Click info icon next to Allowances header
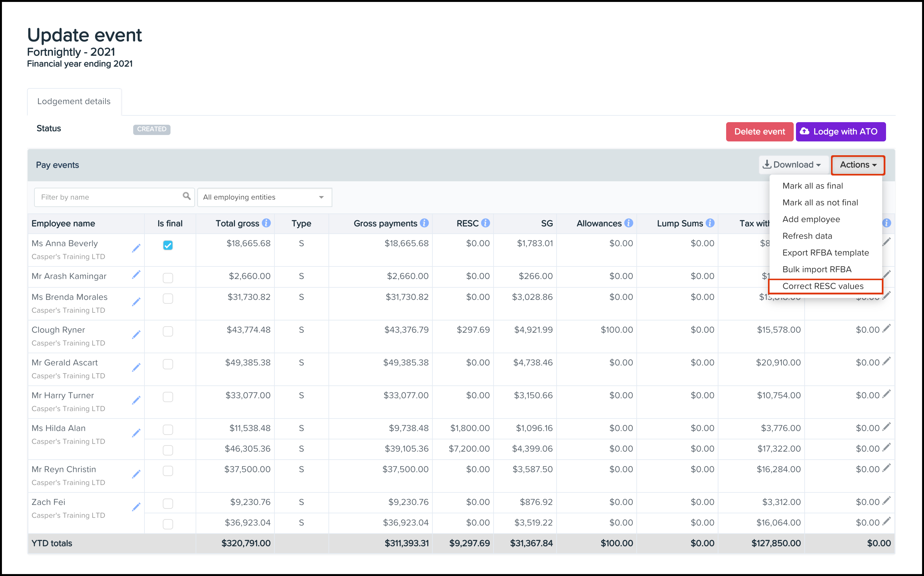This screenshot has height=576, width=924. pyautogui.click(x=629, y=223)
